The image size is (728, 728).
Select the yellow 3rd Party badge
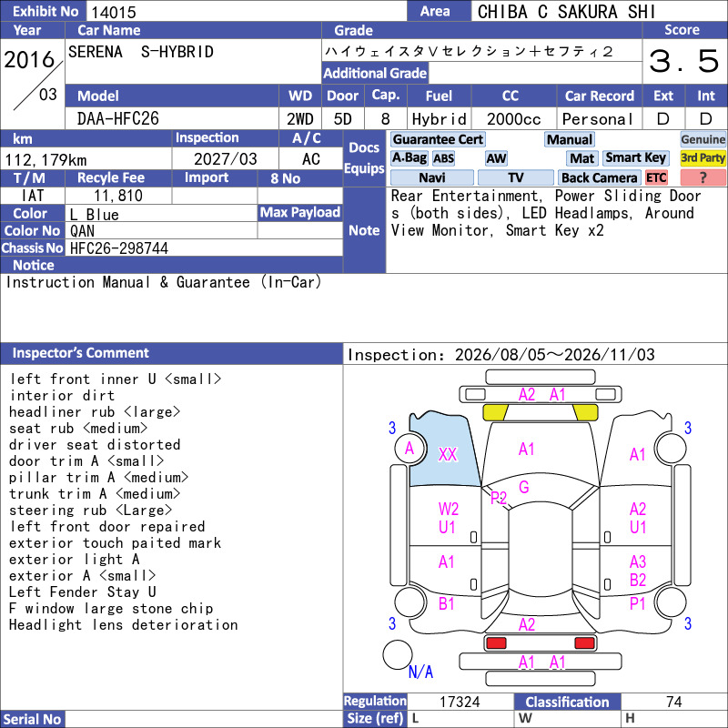pos(703,158)
